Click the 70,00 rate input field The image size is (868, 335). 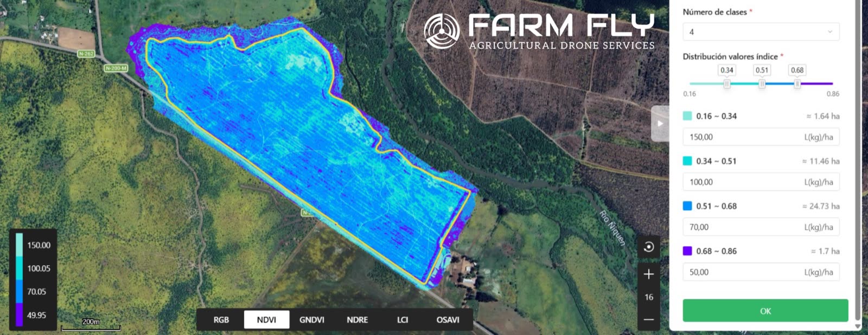coord(761,227)
